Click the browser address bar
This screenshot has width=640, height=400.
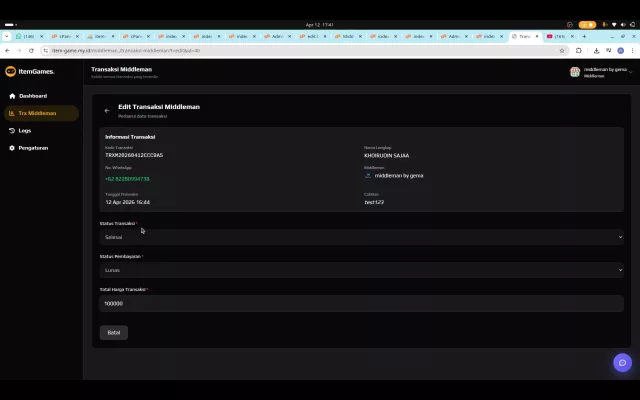click(x=302, y=51)
